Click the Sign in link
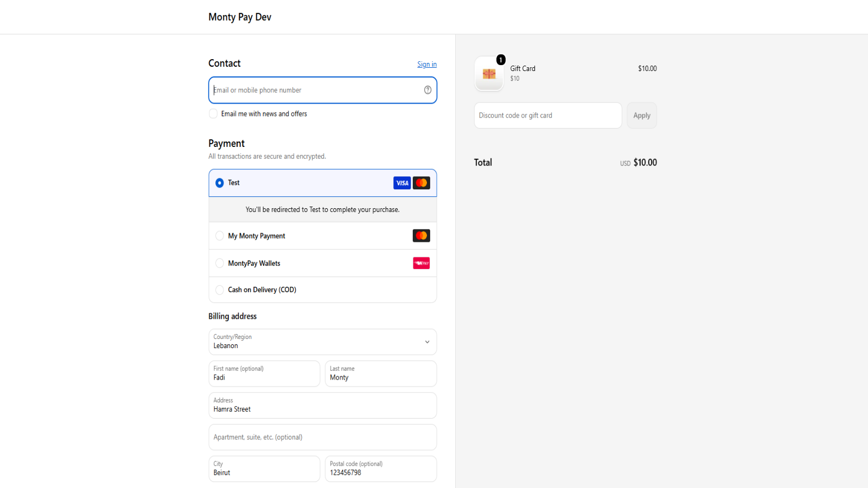Screen dimensions: 868x488 (427, 65)
